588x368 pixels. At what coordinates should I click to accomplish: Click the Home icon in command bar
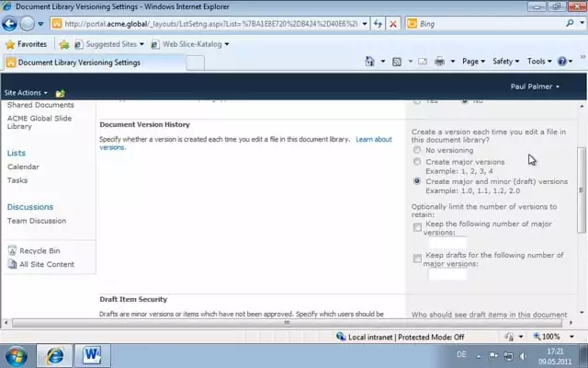pyautogui.click(x=369, y=62)
